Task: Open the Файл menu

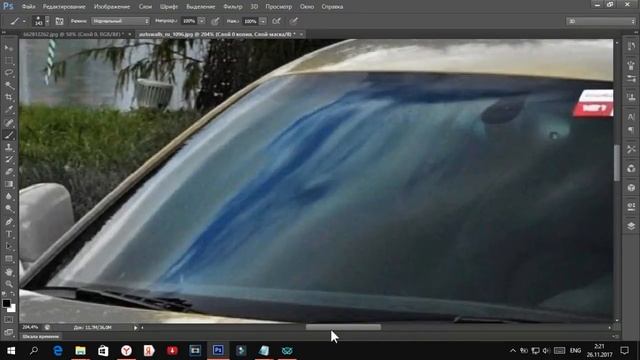Action: 28,7
